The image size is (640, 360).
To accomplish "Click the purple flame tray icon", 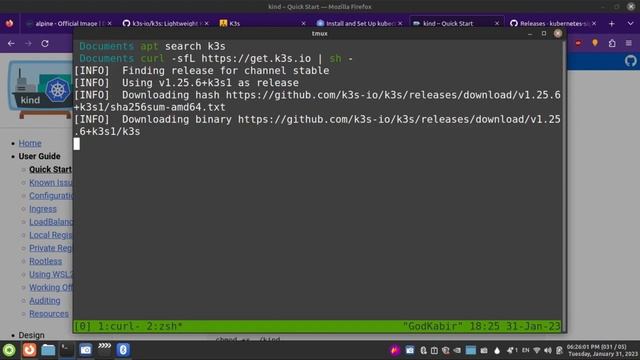I will pos(394,350).
